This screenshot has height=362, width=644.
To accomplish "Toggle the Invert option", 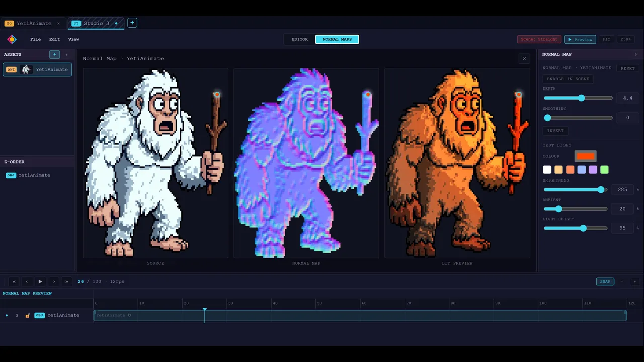I will click(555, 131).
